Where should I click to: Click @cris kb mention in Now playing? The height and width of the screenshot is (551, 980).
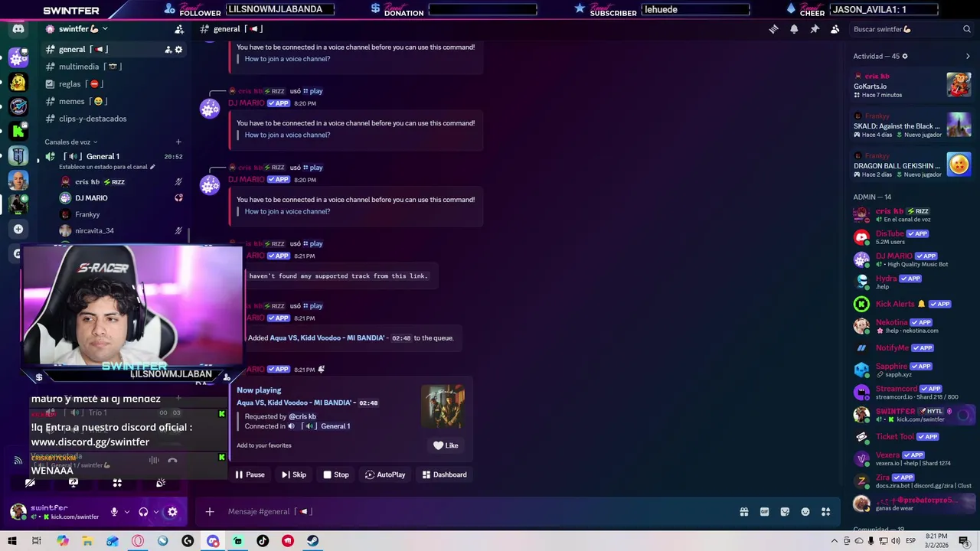(302, 416)
